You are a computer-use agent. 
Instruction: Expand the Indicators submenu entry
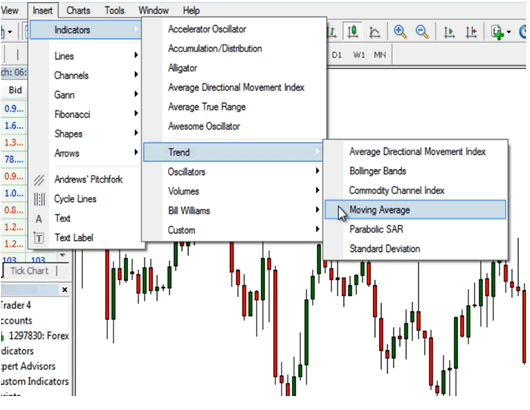[x=86, y=30]
